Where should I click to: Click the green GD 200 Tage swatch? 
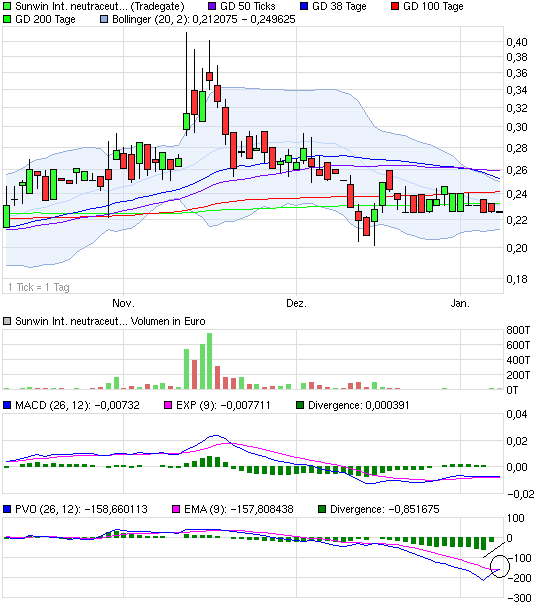coord(7,19)
